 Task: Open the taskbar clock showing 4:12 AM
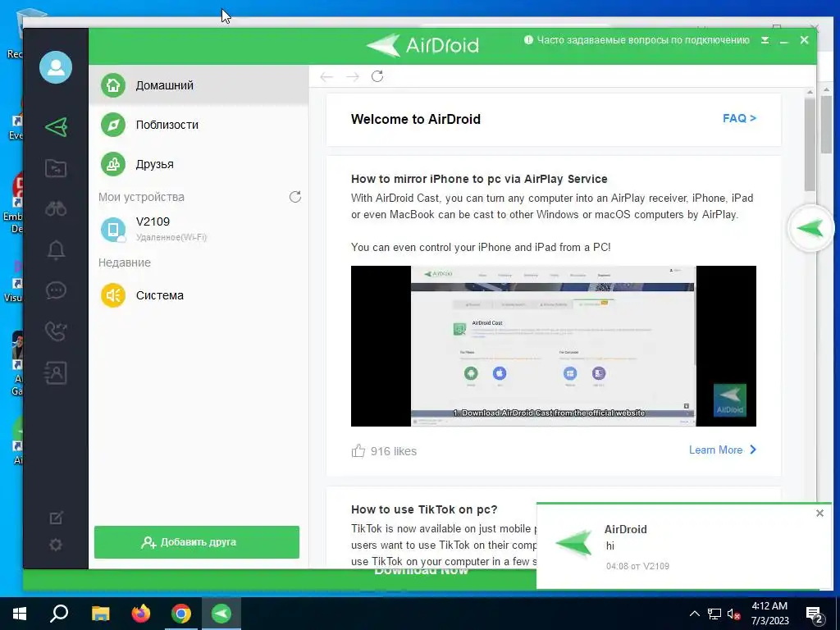pyautogui.click(x=769, y=614)
